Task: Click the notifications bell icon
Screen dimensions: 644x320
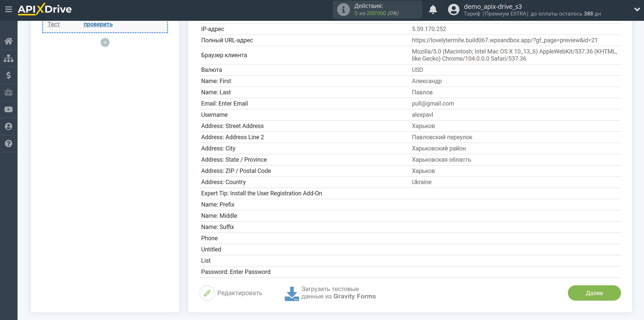Action: click(433, 10)
